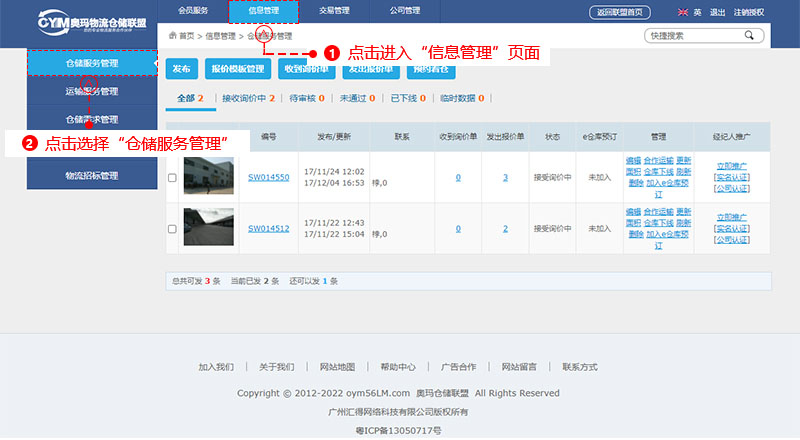This screenshot has height=440, width=800.
Task: Tick the checkbox for listing SW014550
Action: click(172, 178)
